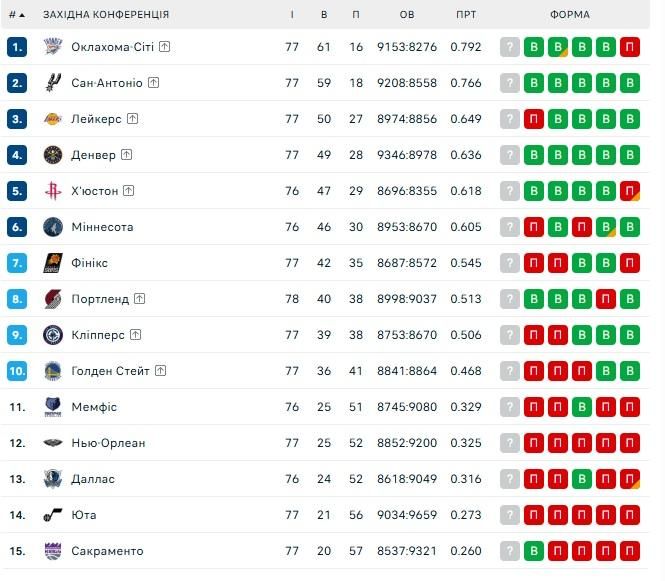This screenshot has width=665, height=581.
Task: Click the Lakers team logo
Action: pos(53,119)
